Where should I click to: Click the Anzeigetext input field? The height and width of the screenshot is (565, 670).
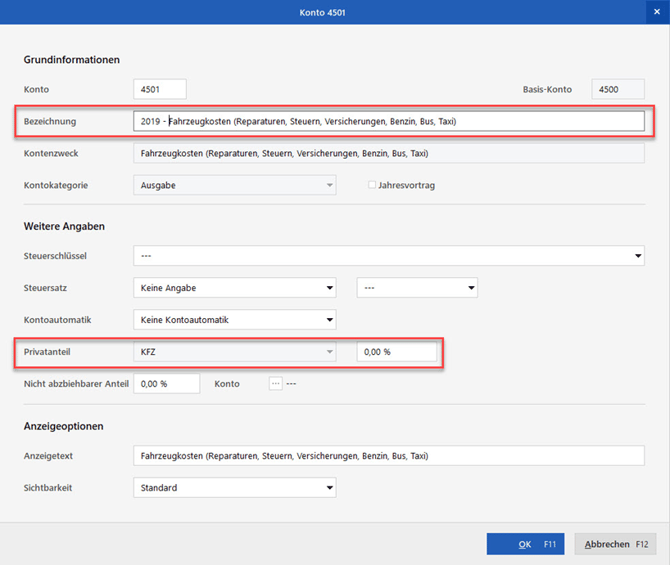[x=388, y=456]
